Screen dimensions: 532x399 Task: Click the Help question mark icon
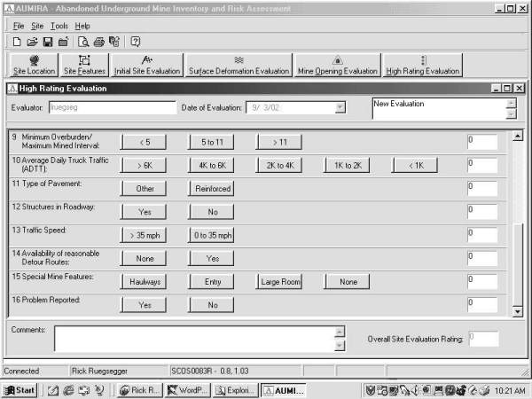click(136, 42)
